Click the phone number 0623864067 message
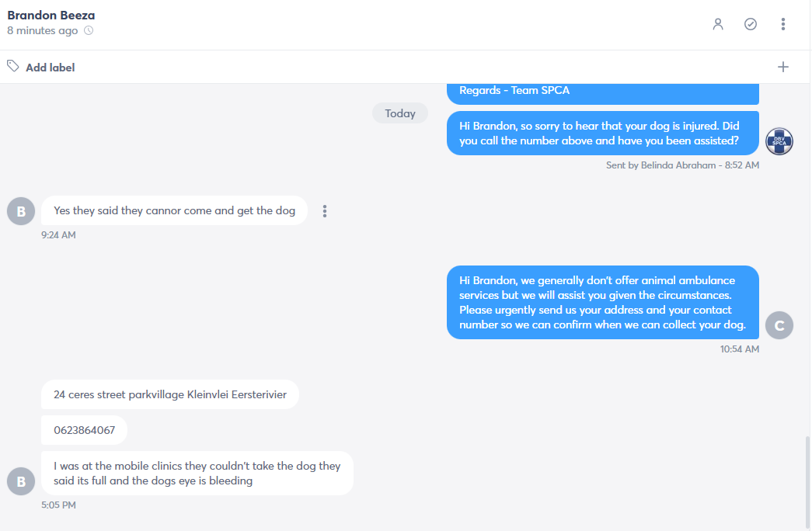Screen dimensions: 812x531 click(85, 430)
